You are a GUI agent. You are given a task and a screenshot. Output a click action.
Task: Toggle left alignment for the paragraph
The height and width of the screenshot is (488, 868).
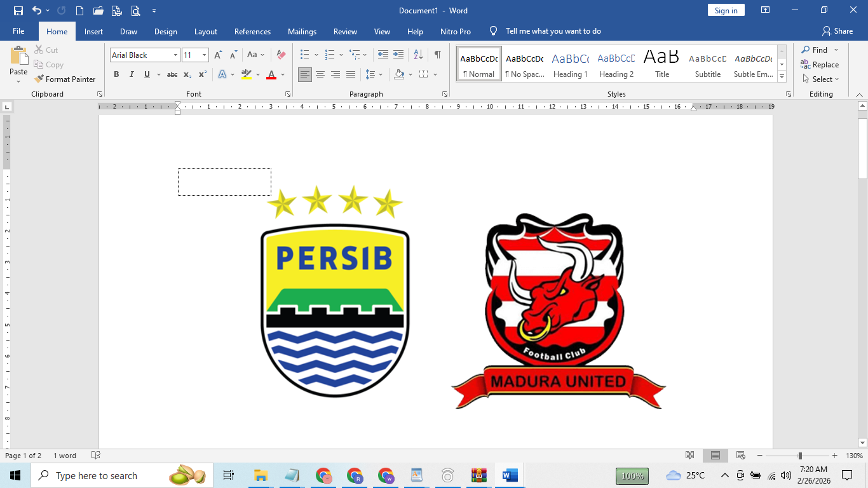[305, 74]
